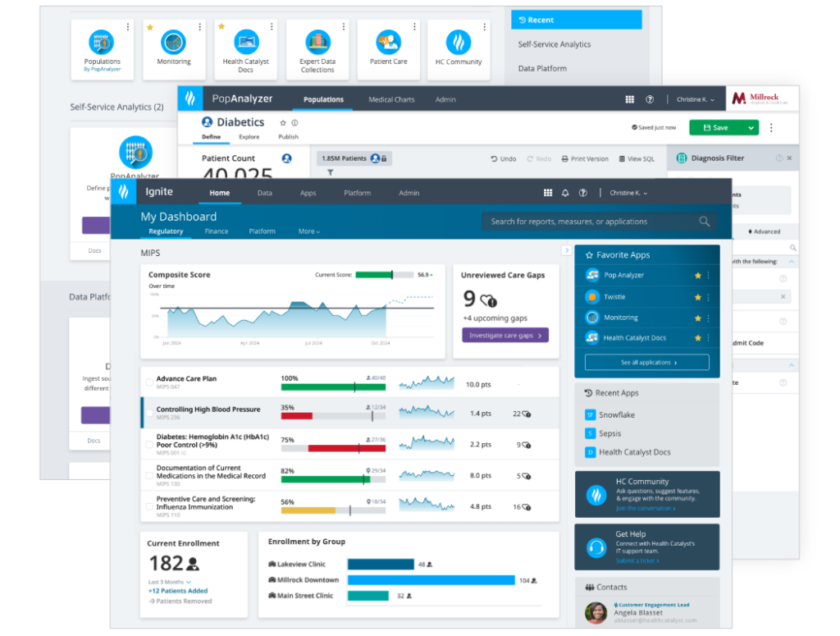Viewport: 840px width, 636px height.
Task: Click the Current Score progress bar
Action: (385, 275)
